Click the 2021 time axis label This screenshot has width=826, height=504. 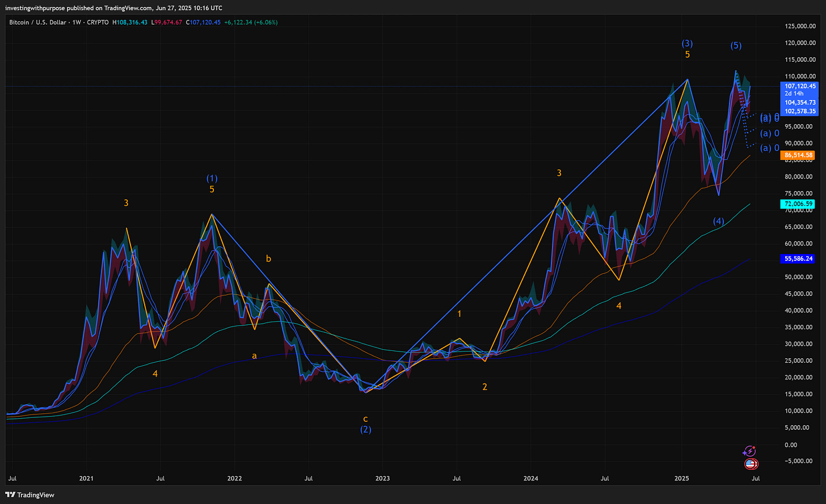(86, 478)
